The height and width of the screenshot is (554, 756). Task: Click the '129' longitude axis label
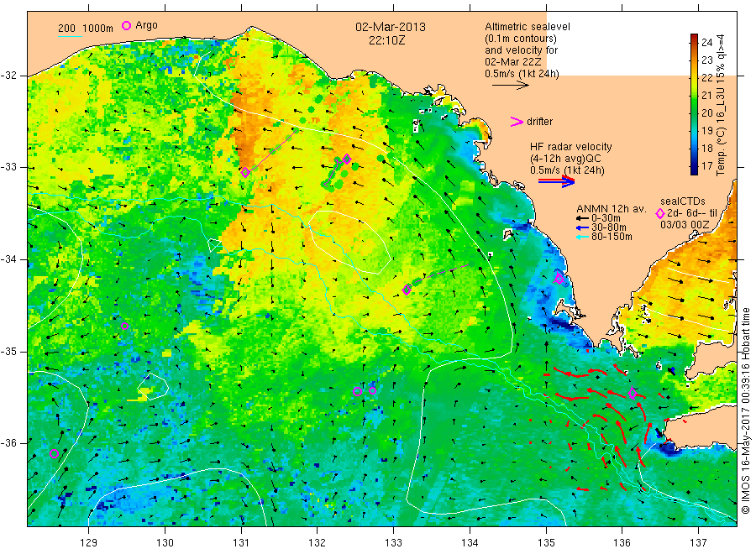[x=89, y=543]
